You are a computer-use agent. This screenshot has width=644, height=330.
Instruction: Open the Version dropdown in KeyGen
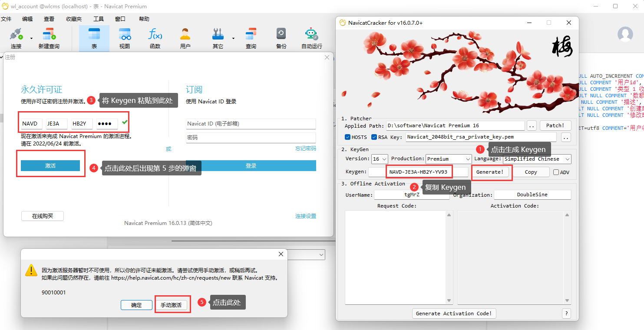pyautogui.click(x=380, y=159)
